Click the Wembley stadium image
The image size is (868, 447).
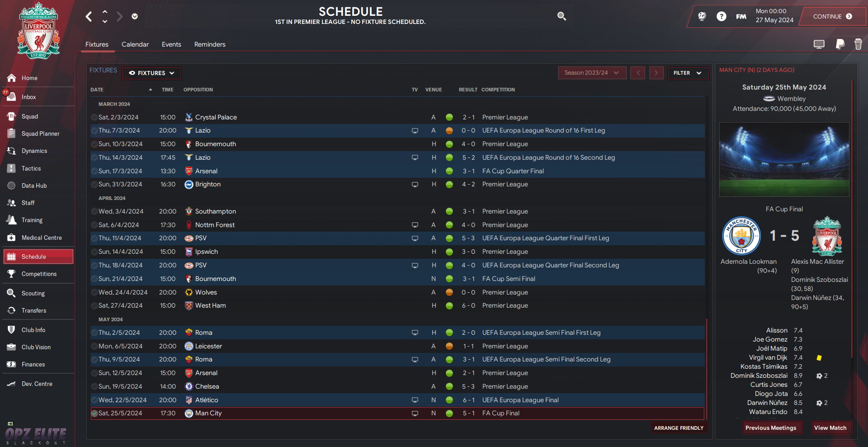[784, 159]
